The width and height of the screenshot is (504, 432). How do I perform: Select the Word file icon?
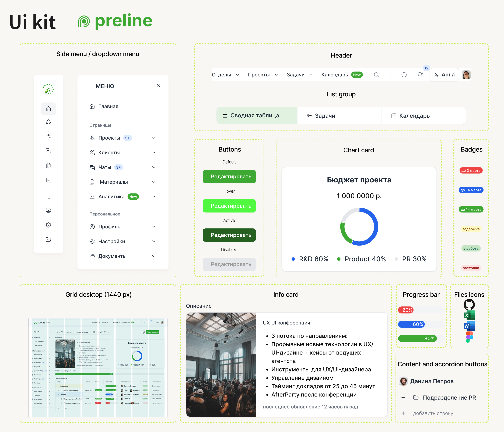tap(469, 326)
